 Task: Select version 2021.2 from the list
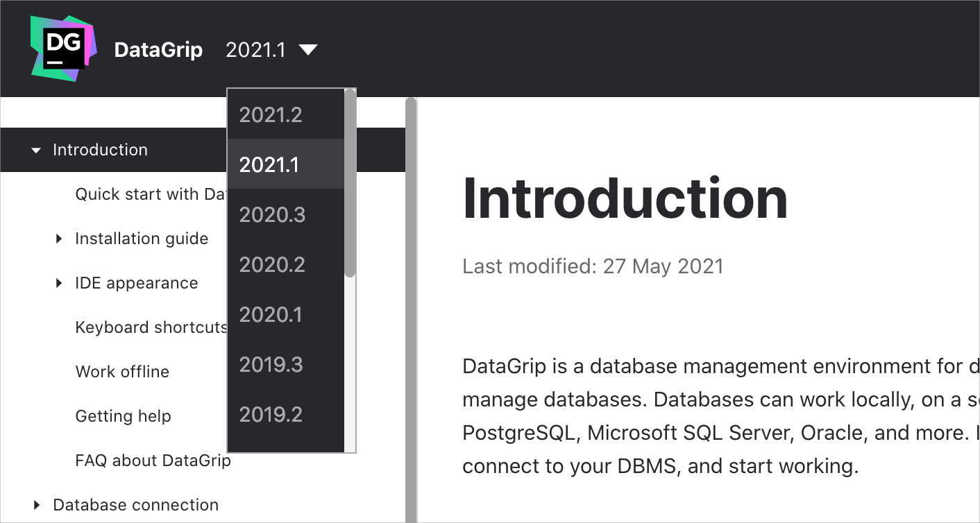(x=271, y=114)
